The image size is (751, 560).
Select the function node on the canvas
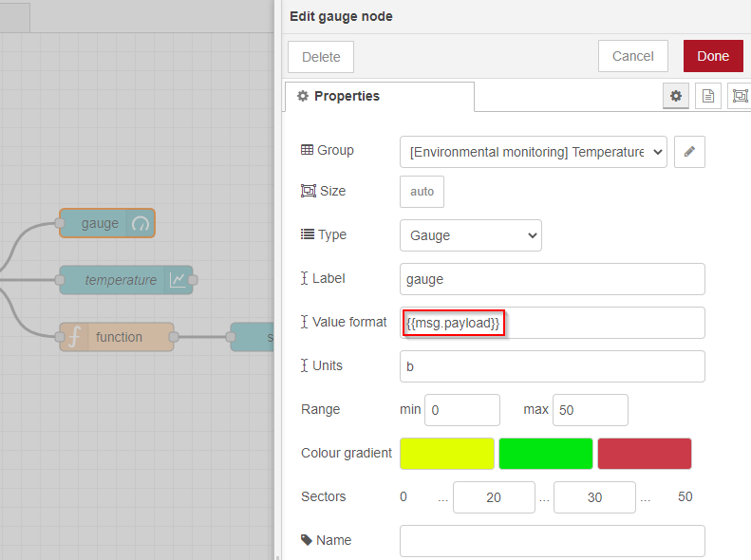coord(117,337)
